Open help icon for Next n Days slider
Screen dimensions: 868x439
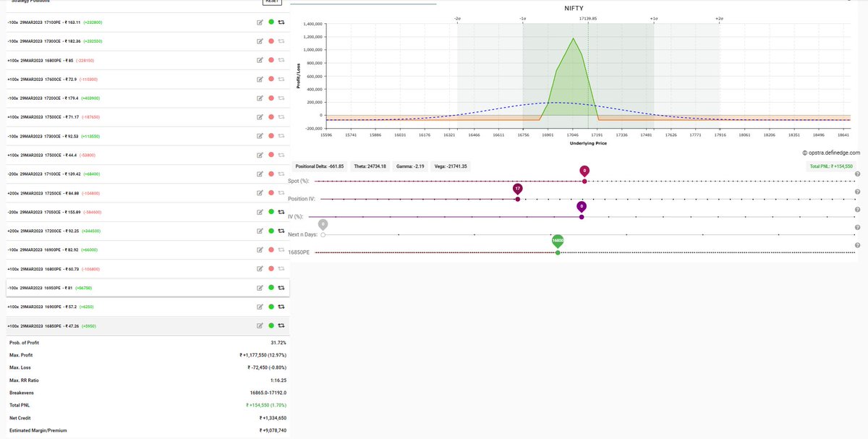pos(857,228)
